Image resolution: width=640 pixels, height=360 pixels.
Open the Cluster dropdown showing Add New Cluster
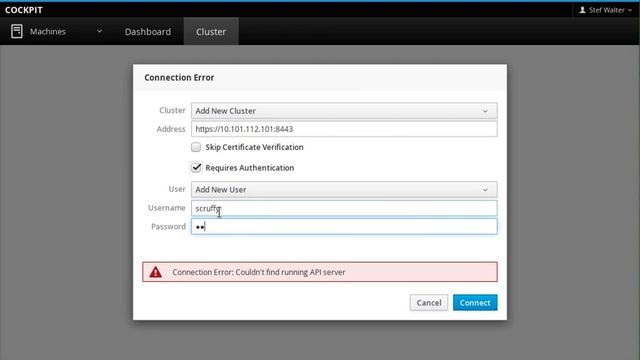(x=344, y=111)
